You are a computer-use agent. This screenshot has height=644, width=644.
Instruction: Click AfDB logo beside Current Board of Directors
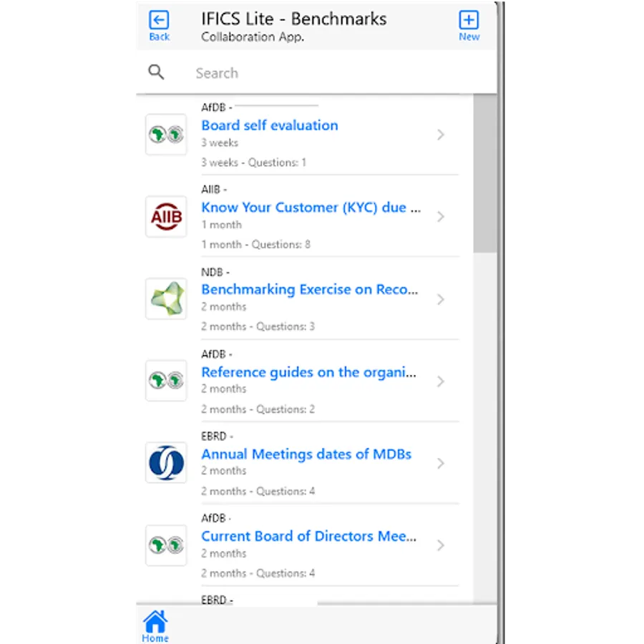(166, 545)
